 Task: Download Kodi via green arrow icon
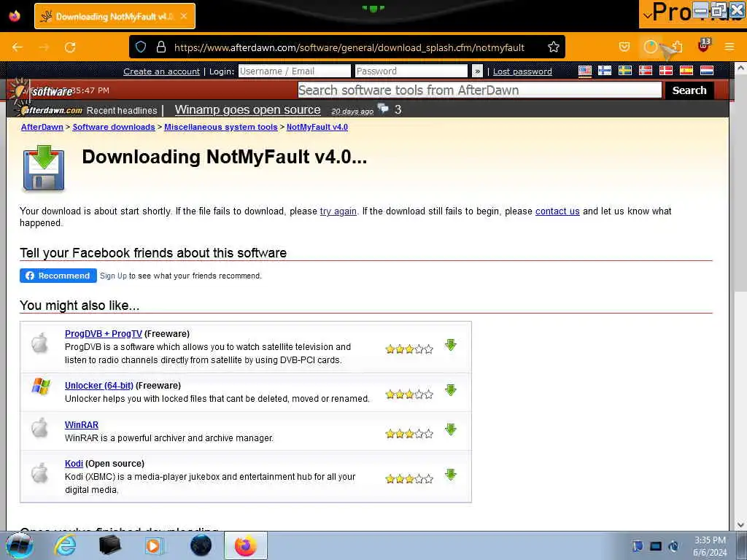coord(451,475)
